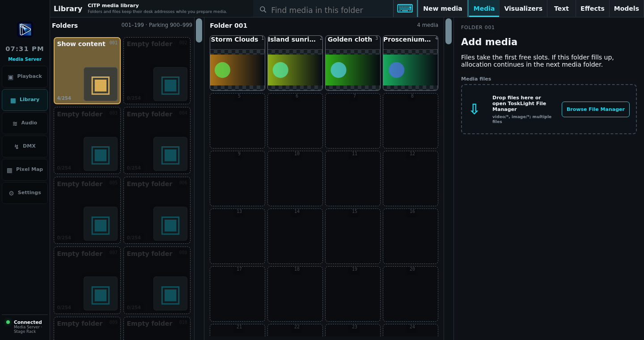Click the folder 006 icon

click(x=170, y=224)
